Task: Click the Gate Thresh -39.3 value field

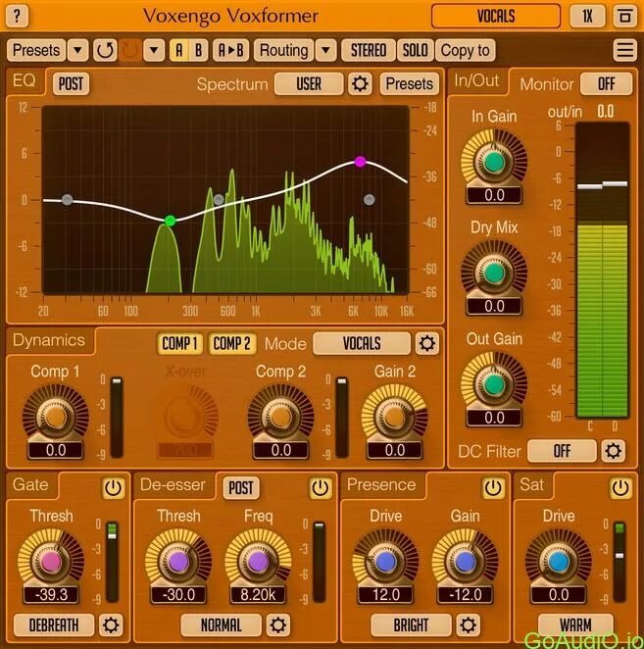Action: [x=51, y=595]
